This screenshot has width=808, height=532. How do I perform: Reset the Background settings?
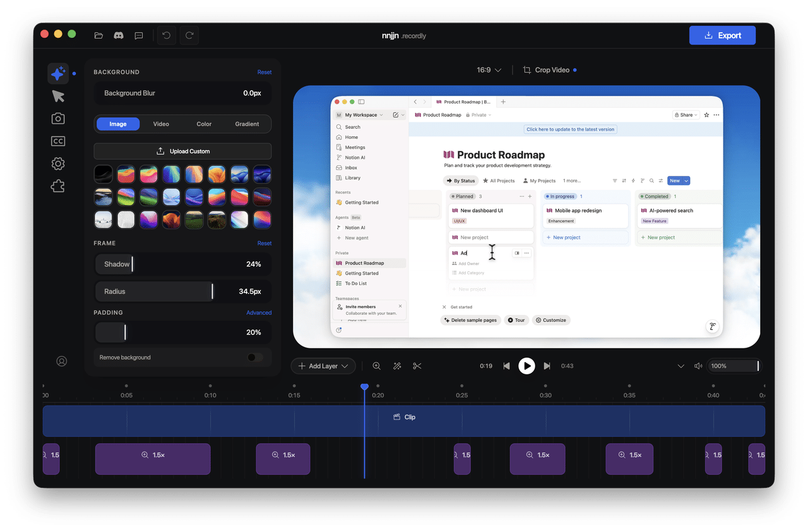(x=264, y=72)
